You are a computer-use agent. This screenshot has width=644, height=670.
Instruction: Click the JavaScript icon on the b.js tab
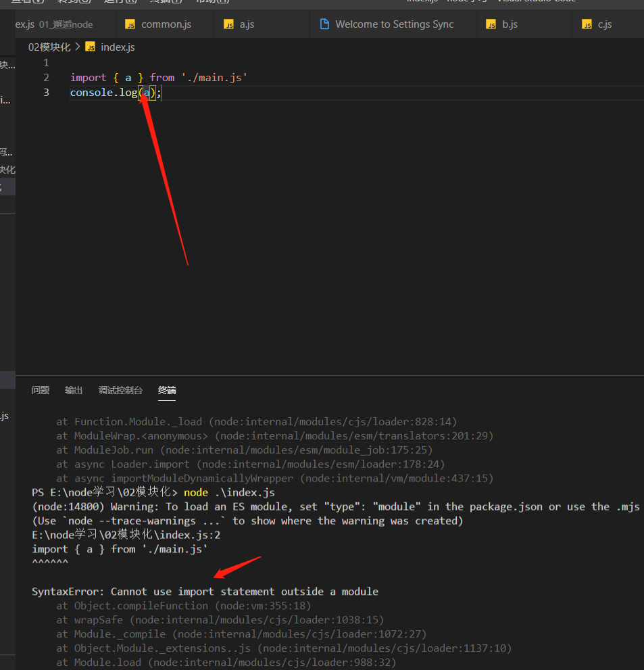click(x=491, y=24)
